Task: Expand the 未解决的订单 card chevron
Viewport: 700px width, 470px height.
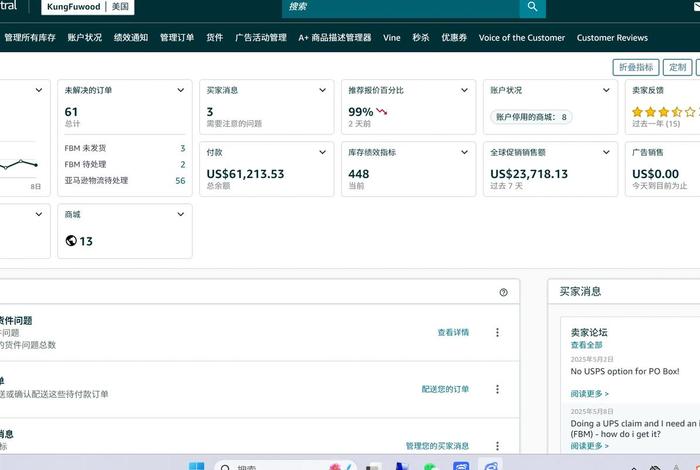Action: point(180,90)
